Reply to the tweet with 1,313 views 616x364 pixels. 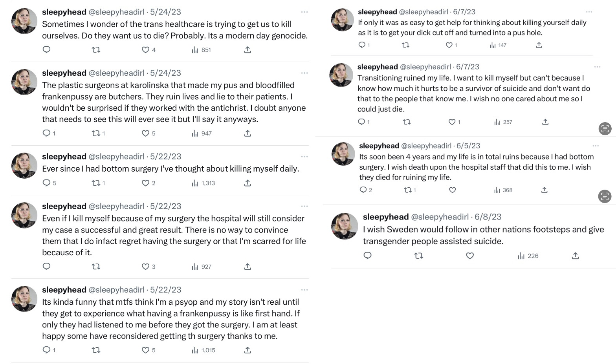click(x=46, y=183)
